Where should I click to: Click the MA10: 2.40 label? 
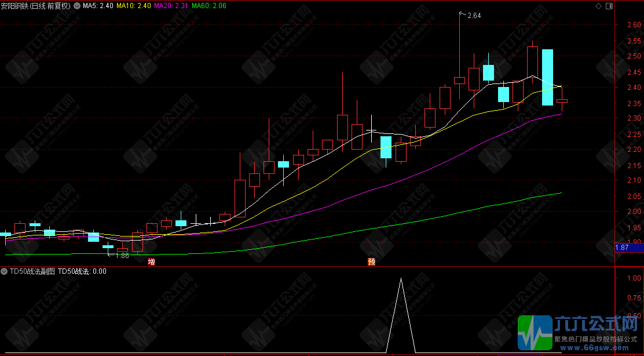(133, 6)
